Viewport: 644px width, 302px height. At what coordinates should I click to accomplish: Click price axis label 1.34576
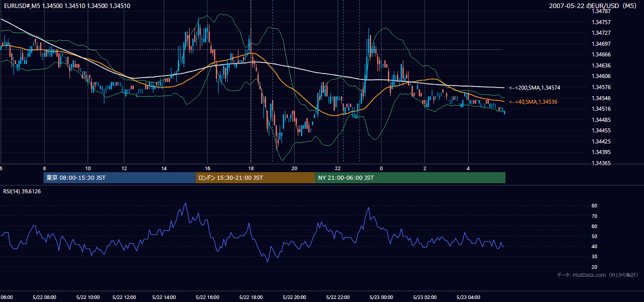(x=602, y=87)
